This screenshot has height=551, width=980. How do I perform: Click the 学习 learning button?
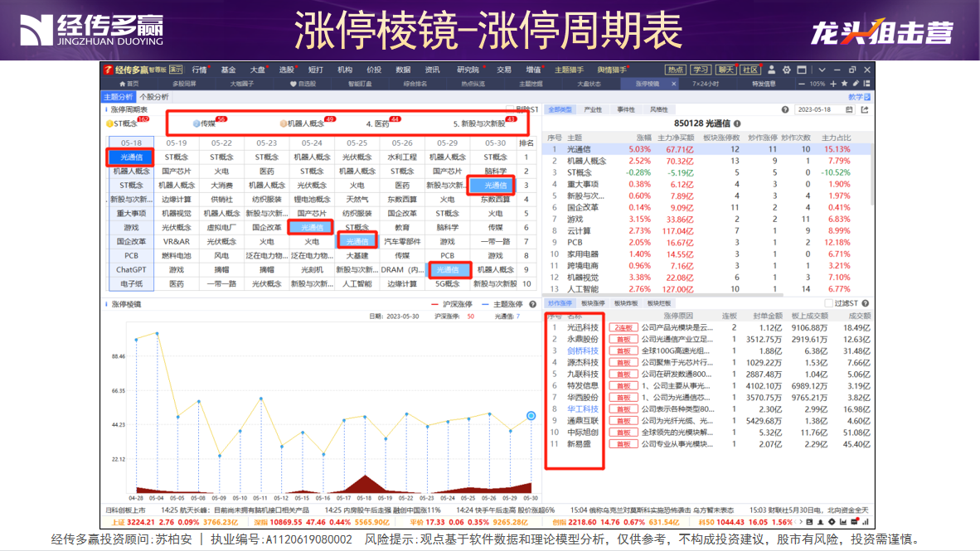(x=701, y=70)
